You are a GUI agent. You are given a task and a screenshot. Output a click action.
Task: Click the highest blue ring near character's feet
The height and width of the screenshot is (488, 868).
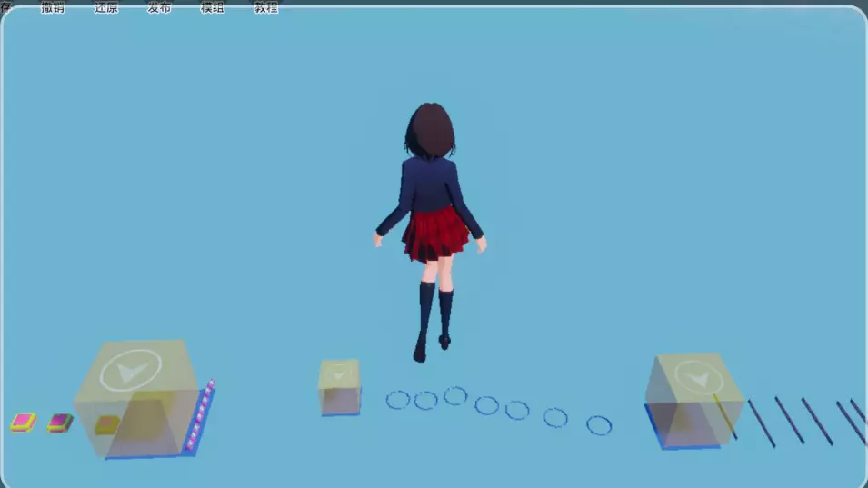tap(455, 396)
